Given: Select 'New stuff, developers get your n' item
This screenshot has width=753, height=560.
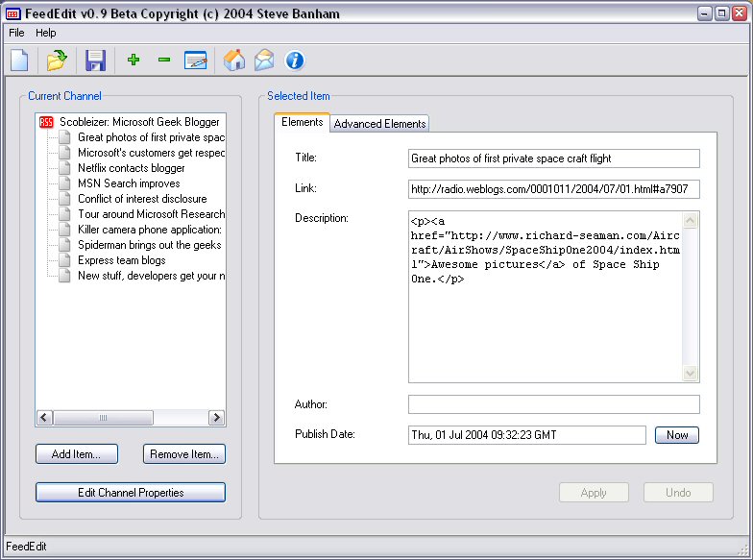Looking at the screenshot, I should pos(151,276).
